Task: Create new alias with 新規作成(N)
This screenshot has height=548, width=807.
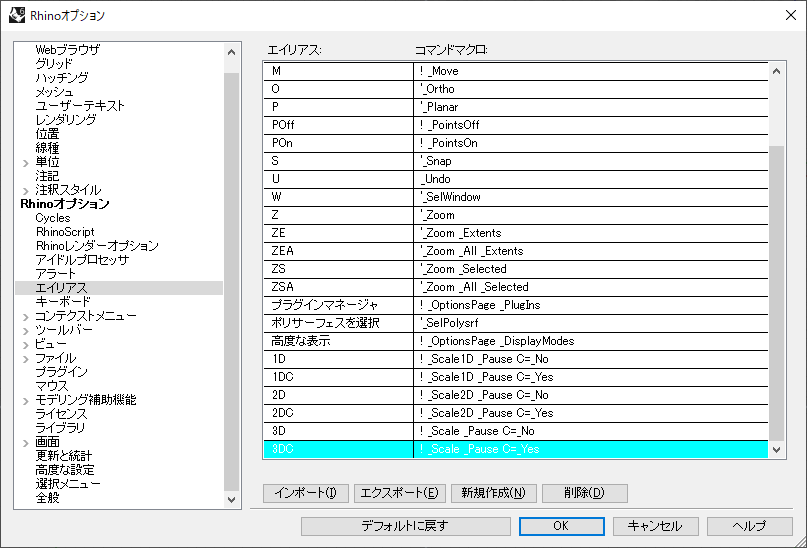Action: pyautogui.click(x=493, y=493)
